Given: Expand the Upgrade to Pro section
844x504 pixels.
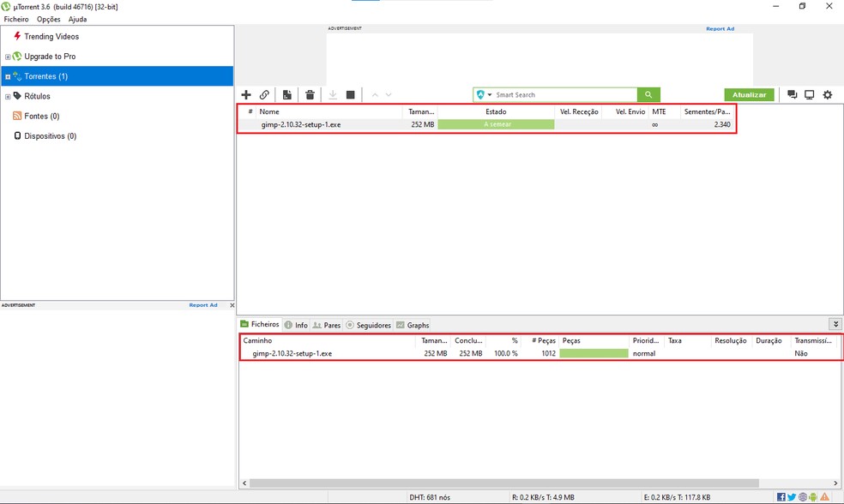Looking at the screenshot, I should 7,56.
